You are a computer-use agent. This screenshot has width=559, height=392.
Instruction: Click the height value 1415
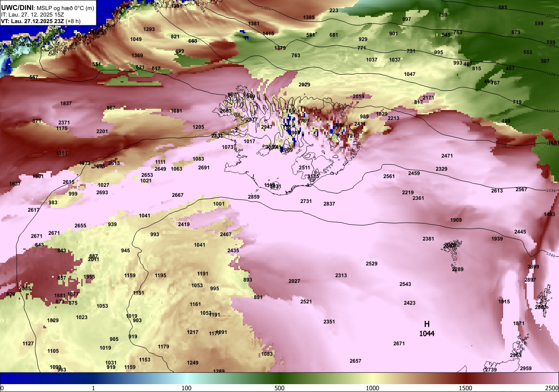268,34
